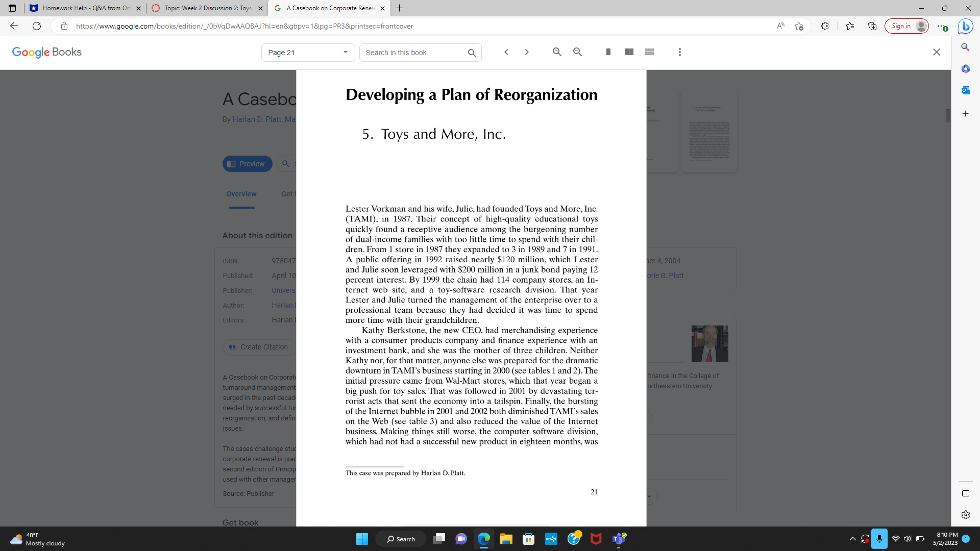The image size is (980, 551).
Task: Open Microsoft 365 from the Edge sidebar
Action: click(x=965, y=69)
